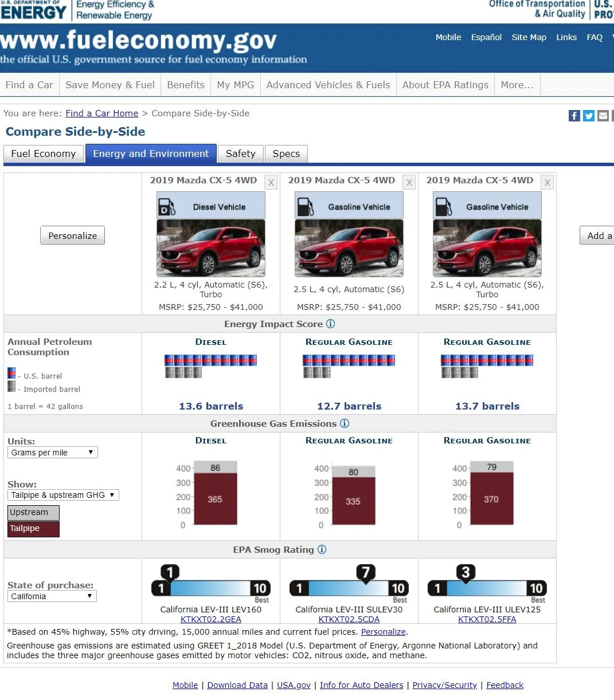Image resolution: width=614 pixels, height=700 pixels.
Task: Expand the Show dropdown for Tailpipe & upstream GHG
Action: (63, 495)
